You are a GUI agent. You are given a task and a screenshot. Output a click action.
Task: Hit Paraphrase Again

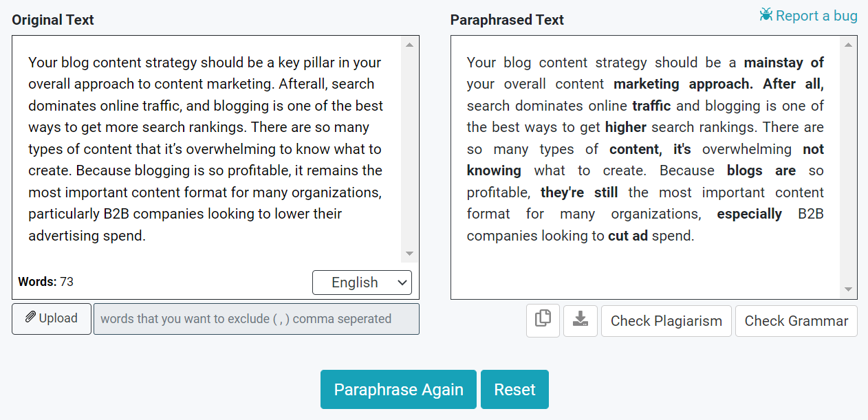(398, 390)
